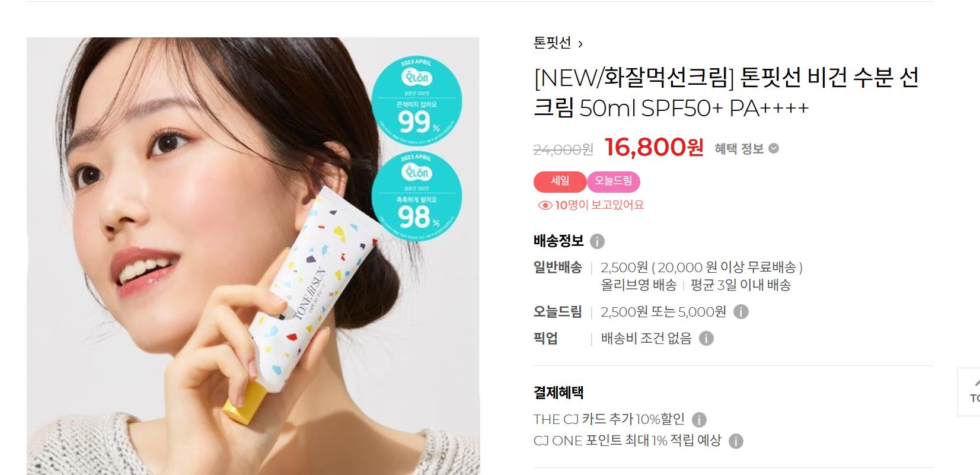980x475 pixels.
Task: Select the pink 오늘드림 tag
Action: click(x=614, y=181)
